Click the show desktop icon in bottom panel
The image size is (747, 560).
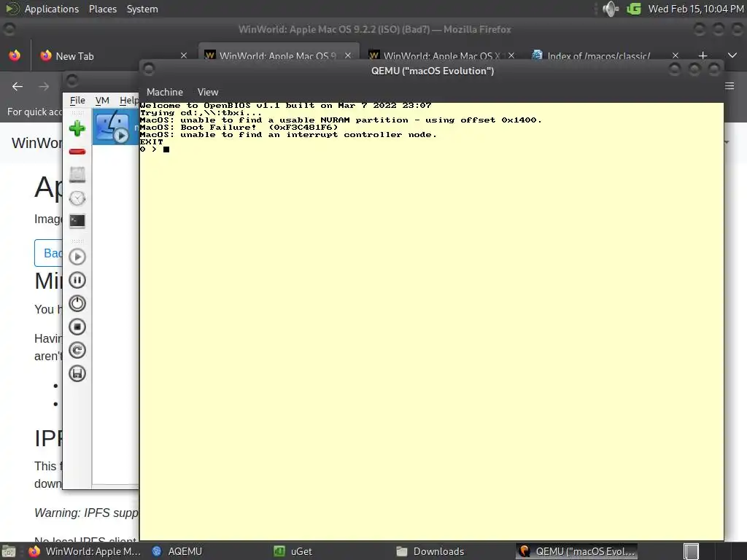(x=9, y=551)
